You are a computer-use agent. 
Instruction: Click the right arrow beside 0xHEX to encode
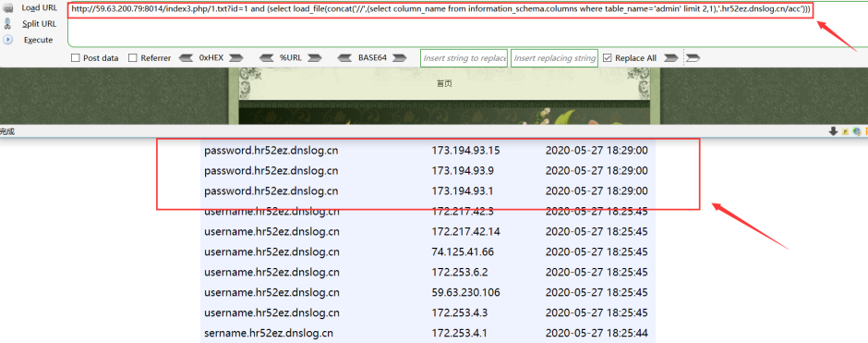[236, 57]
